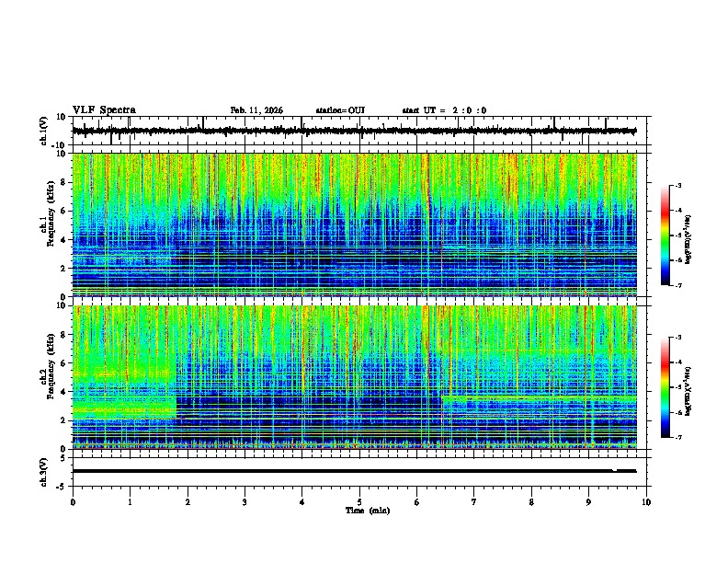The image size is (728, 563).
Task: Click the "station=OUI" header label
Action: tap(340, 110)
